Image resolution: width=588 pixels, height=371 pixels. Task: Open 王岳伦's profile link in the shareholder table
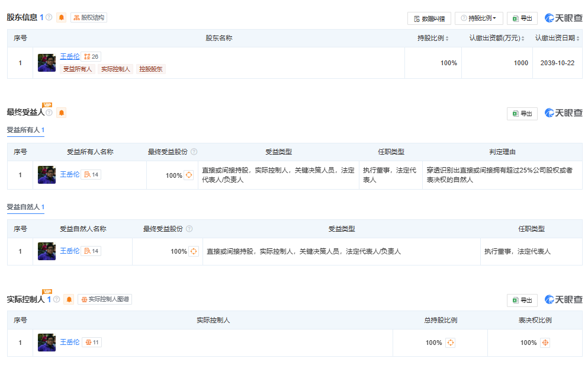69,57
